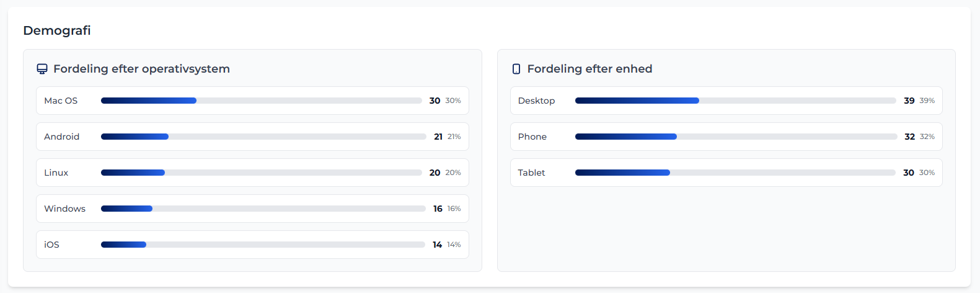Click the Demografi section heading
Viewport: 980px width, 293px height.
[x=57, y=30]
